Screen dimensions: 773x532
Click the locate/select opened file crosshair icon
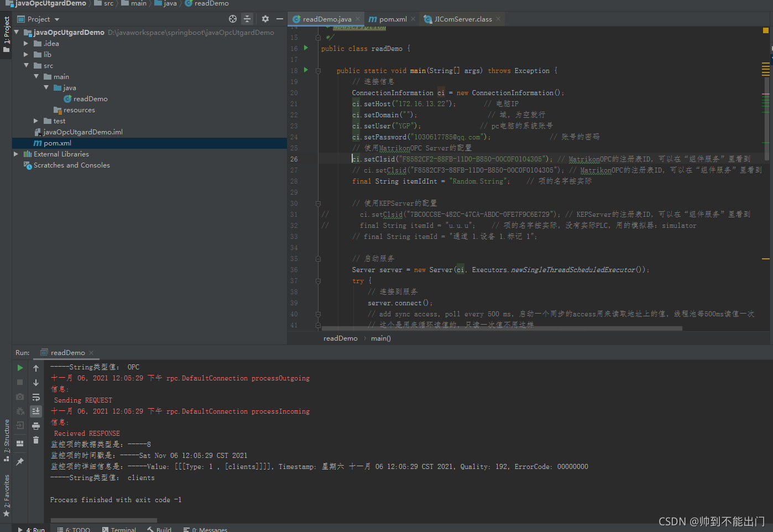tap(233, 19)
